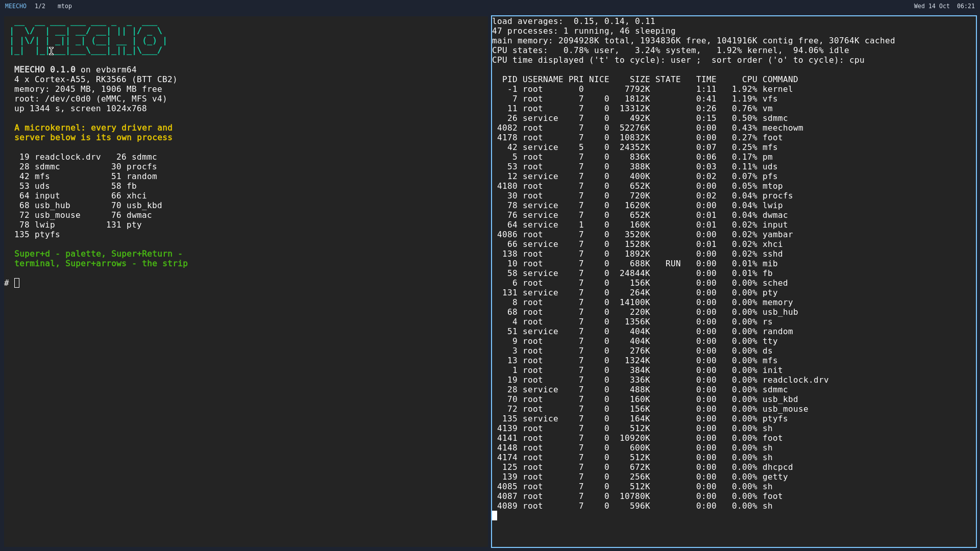
Task: Click '135 ptyfs' in left terminal list
Action: point(37,235)
